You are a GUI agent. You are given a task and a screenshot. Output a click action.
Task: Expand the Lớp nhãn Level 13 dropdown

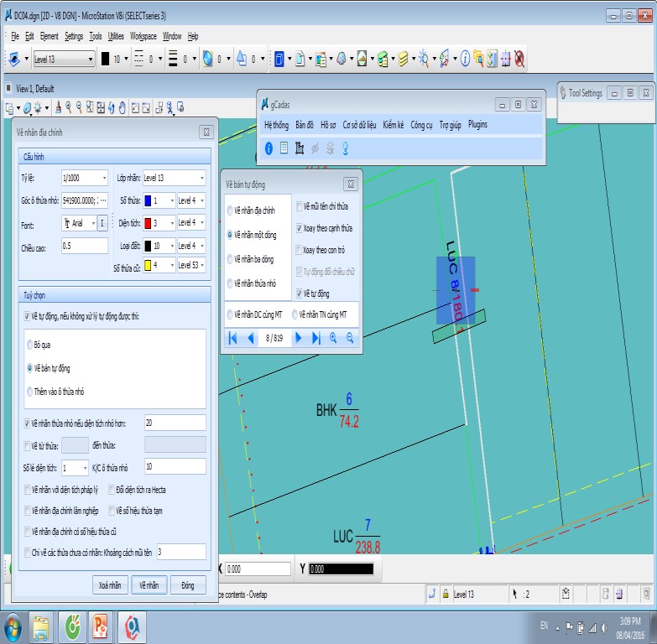[201, 178]
